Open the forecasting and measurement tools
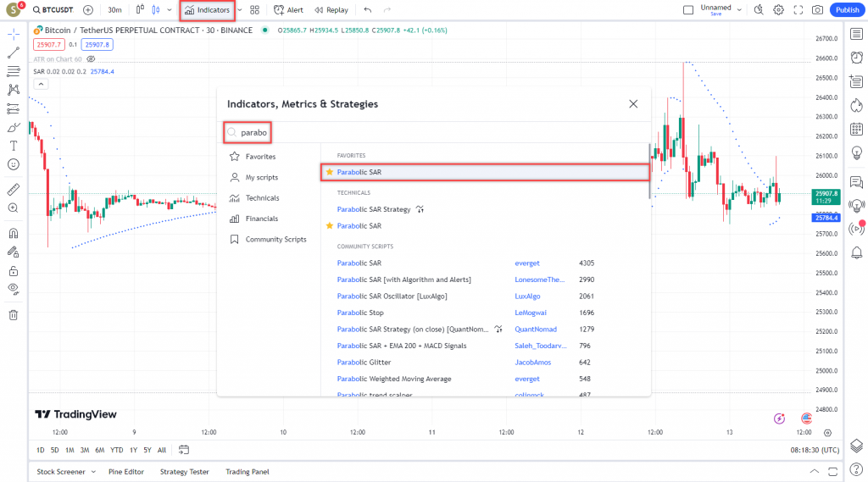This screenshot has height=482, width=868. click(14, 109)
